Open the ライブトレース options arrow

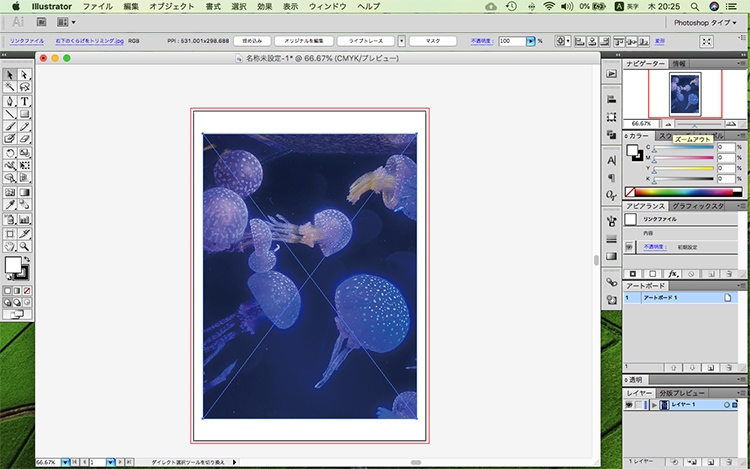click(402, 41)
